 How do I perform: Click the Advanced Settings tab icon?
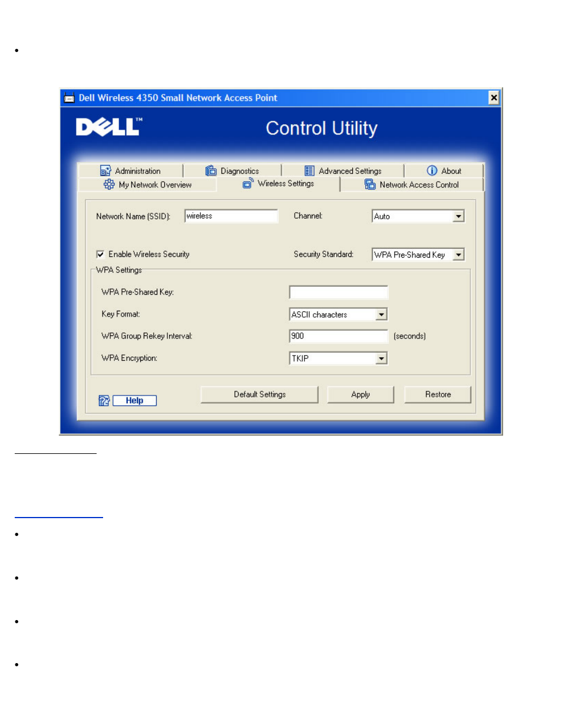(309, 170)
